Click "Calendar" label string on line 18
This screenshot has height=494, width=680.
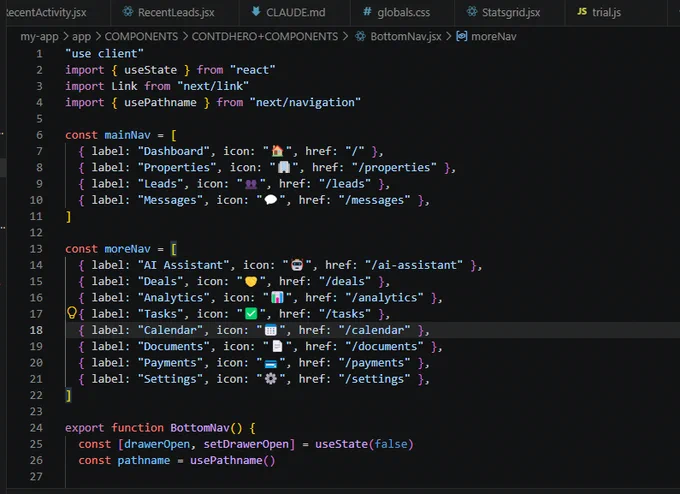170,330
